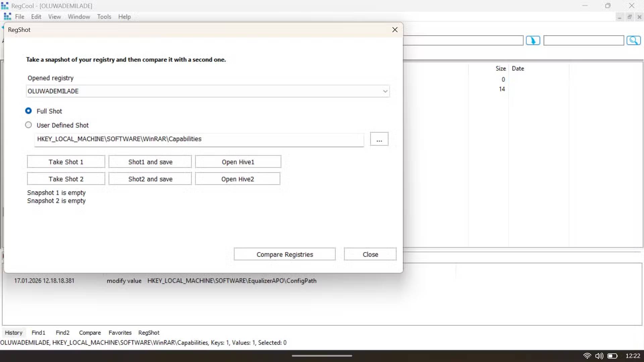Expand the Opened registry dropdown
This screenshot has width=644, height=362.
pos(385,91)
